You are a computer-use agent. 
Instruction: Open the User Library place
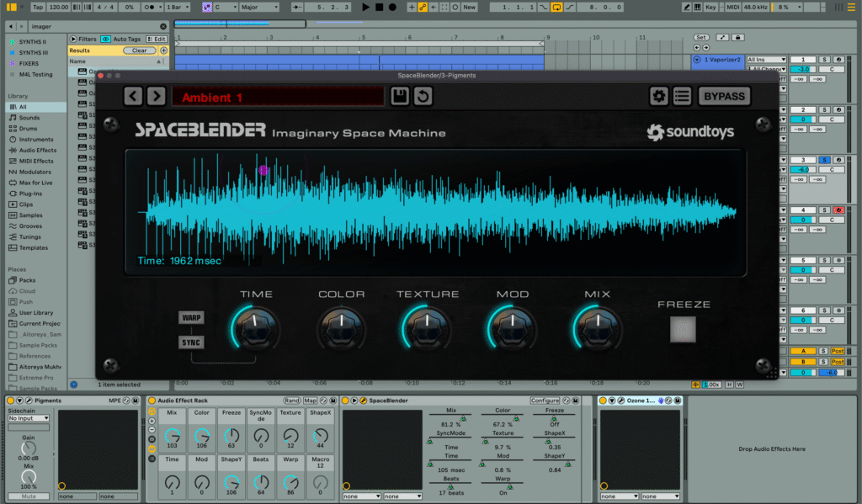coord(36,313)
